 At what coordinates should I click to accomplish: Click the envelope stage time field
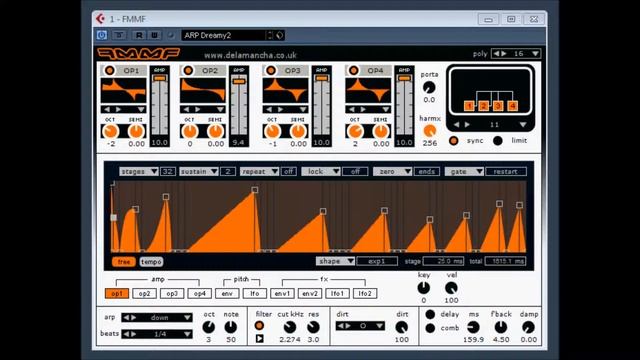tap(443, 261)
